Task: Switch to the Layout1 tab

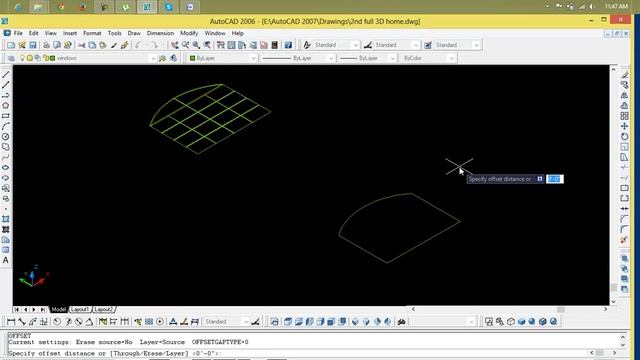Action: 80,309
